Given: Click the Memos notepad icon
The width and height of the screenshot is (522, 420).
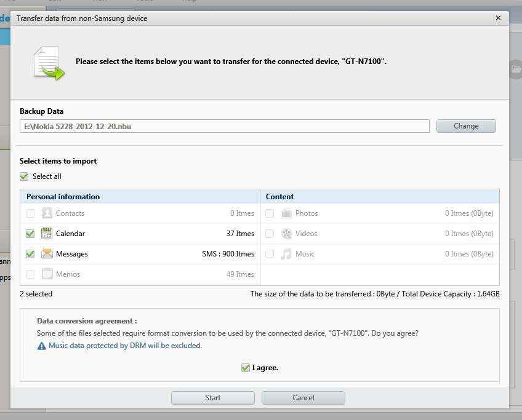Looking at the screenshot, I should click(47, 274).
